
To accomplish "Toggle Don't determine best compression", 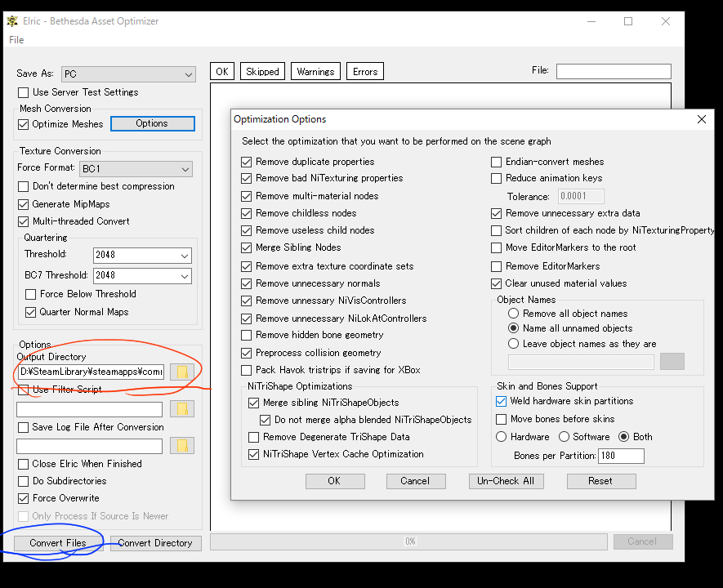I will pos(24,187).
